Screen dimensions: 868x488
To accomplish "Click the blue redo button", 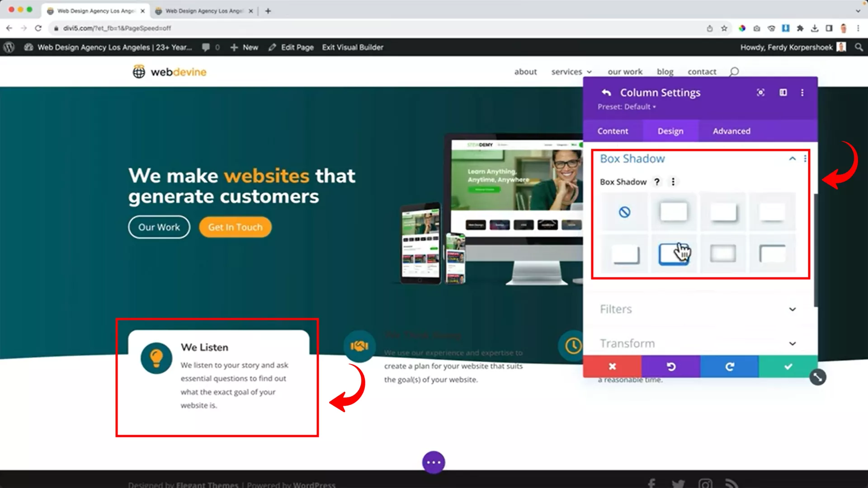I will click(x=729, y=366).
